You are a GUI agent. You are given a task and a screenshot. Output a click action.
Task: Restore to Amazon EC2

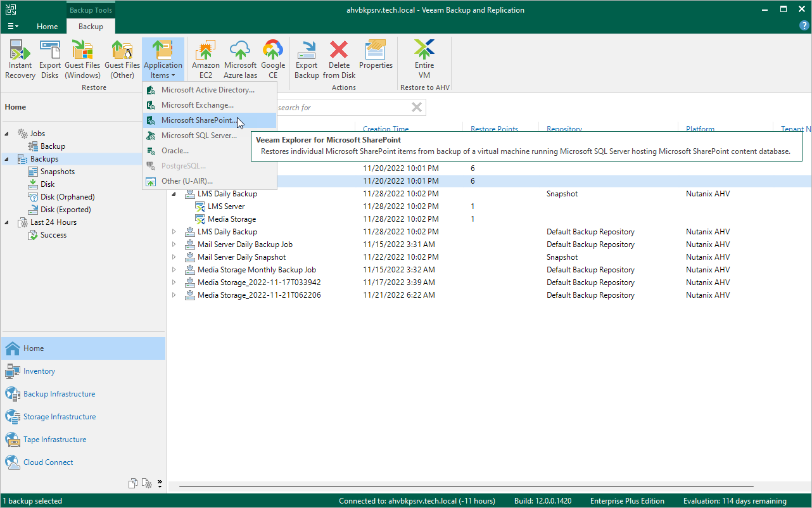pyautogui.click(x=206, y=60)
